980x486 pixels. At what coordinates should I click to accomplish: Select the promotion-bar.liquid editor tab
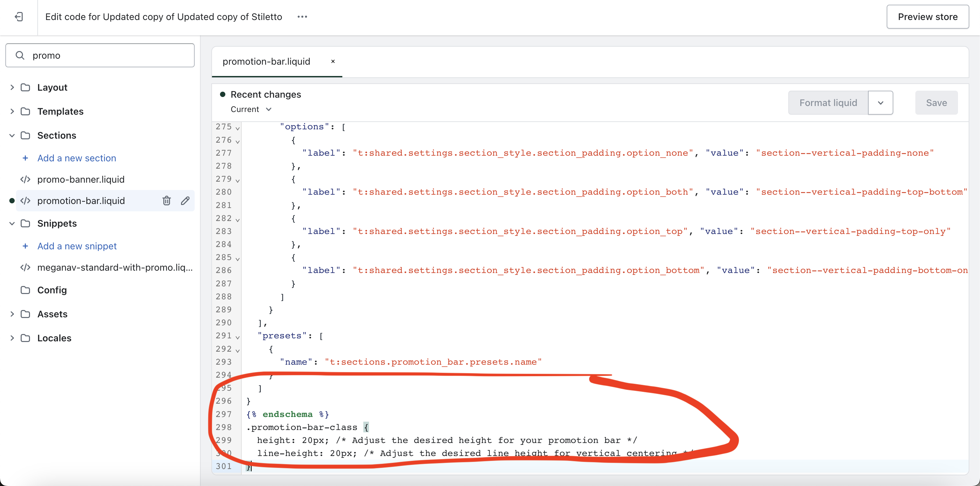pyautogui.click(x=266, y=61)
